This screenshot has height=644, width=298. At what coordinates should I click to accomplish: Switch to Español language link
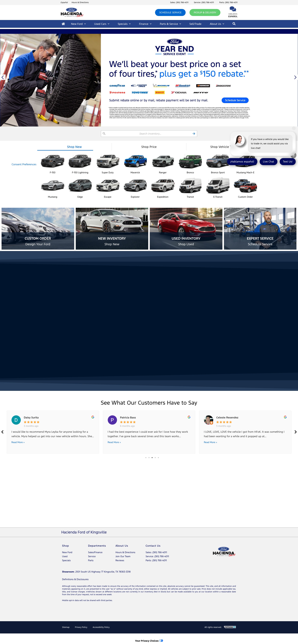64,2
